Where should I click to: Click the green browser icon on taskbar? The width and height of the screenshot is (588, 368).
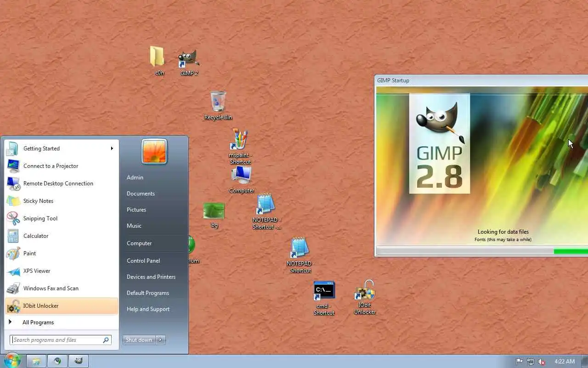[57, 361]
